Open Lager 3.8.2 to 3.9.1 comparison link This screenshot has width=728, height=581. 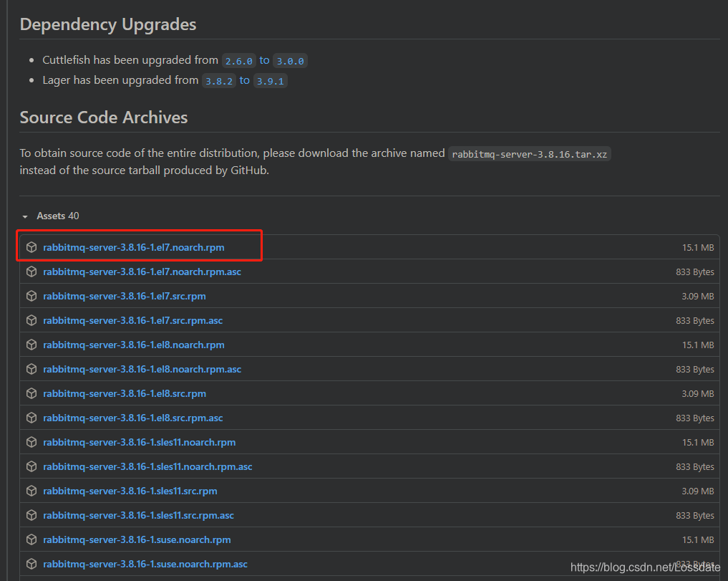245,80
